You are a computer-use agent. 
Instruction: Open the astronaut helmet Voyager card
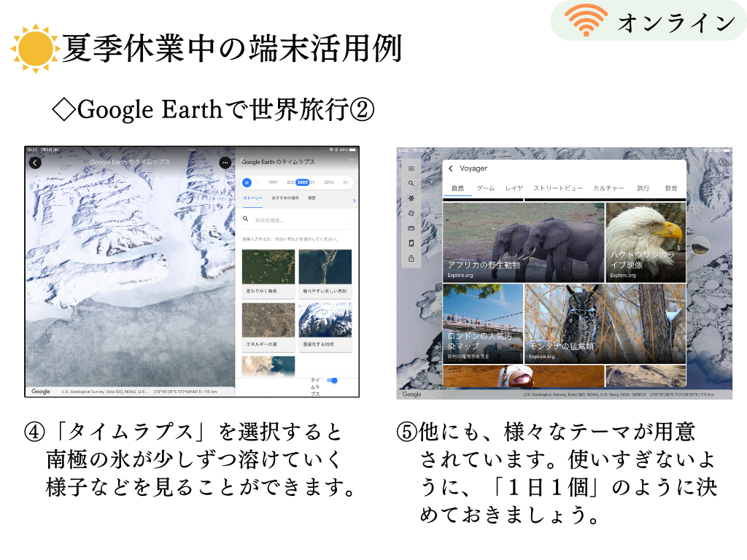pyautogui.click(x=524, y=376)
